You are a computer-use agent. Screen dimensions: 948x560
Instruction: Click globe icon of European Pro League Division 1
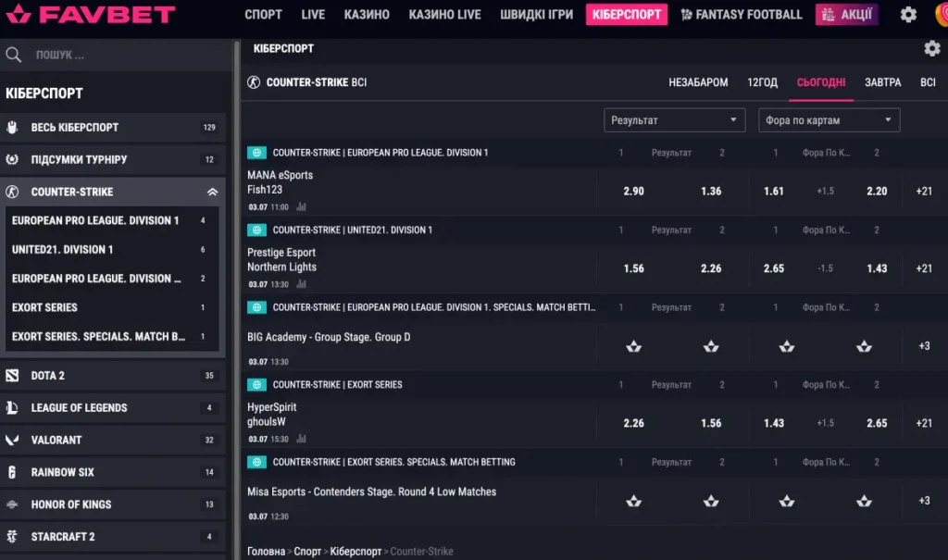tap(257, 153)
